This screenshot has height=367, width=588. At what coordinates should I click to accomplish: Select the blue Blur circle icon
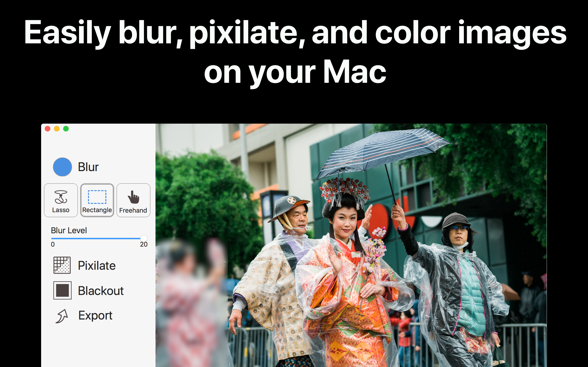[62, 167]
